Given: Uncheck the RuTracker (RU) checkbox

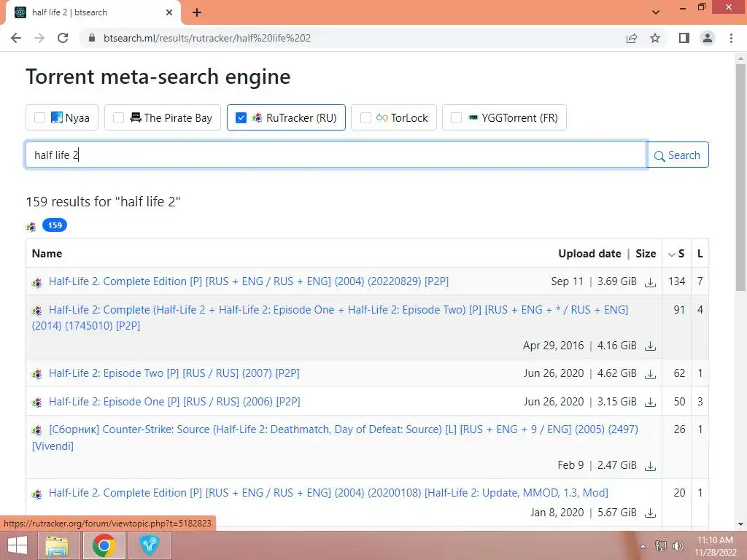Looking at the screenshot, I should tap(241, 117).
